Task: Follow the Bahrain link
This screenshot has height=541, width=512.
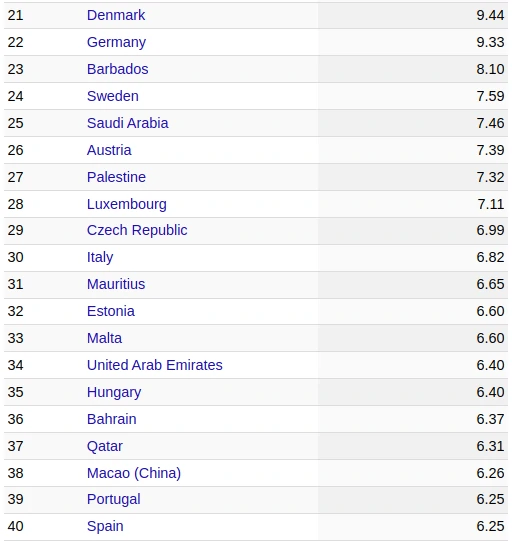Action: (111, 419)
